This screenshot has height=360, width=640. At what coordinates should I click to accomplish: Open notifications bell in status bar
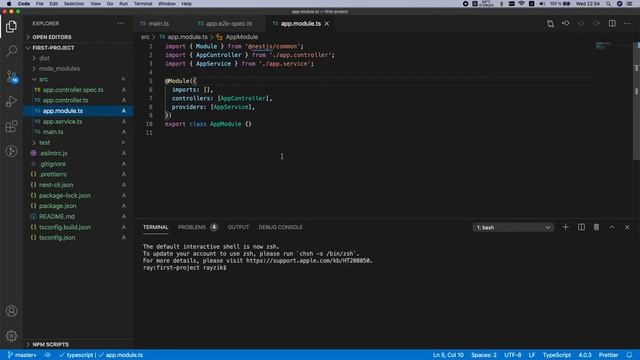point(629,355)
